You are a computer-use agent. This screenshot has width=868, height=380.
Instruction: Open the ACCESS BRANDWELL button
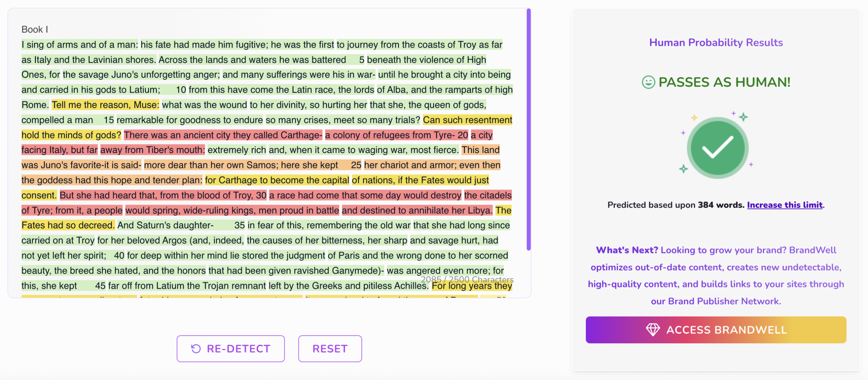point(716,330)
